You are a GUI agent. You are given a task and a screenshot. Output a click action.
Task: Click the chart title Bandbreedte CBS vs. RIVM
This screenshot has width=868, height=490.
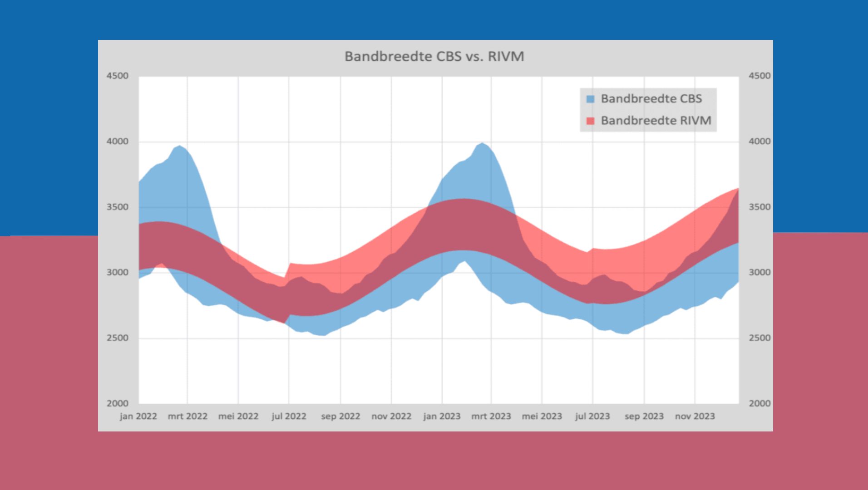click(434, 56)
